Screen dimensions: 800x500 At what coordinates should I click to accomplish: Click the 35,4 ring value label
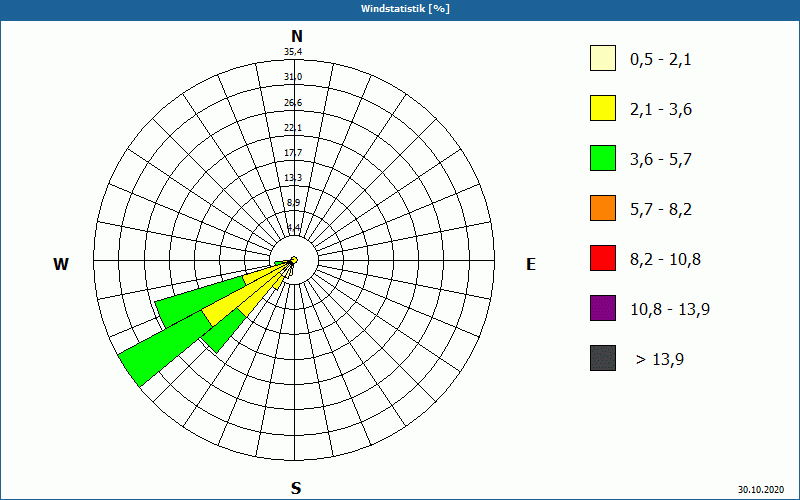coord(293,52)
